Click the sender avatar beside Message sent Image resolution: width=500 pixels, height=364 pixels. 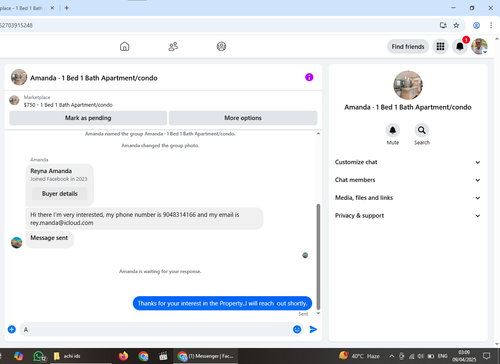pyautogui.click(x=16, y=242)
